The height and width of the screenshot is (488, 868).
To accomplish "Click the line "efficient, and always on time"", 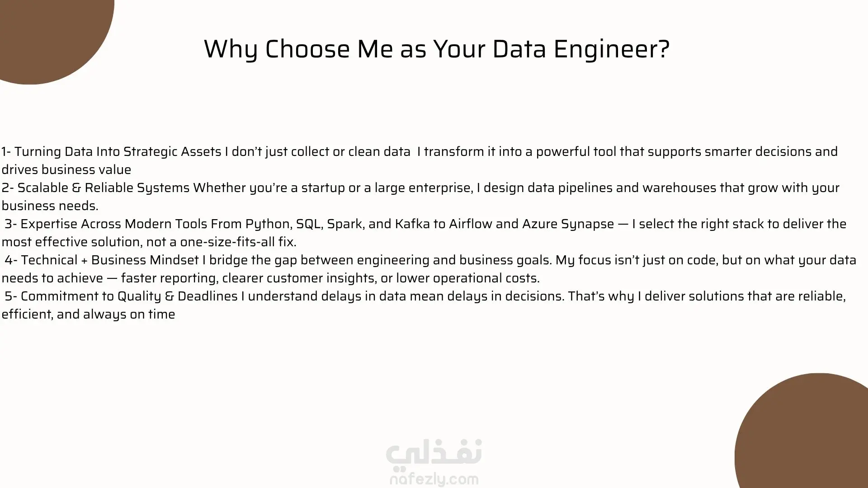I will [88, 314].
